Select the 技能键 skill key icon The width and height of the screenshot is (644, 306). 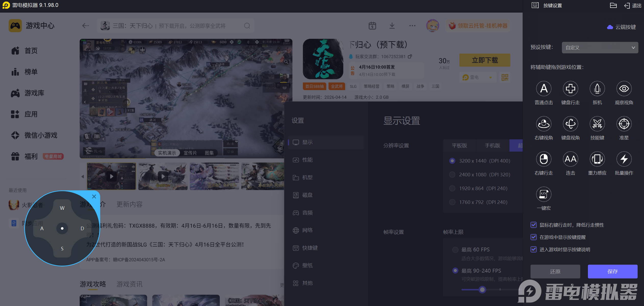597,124
